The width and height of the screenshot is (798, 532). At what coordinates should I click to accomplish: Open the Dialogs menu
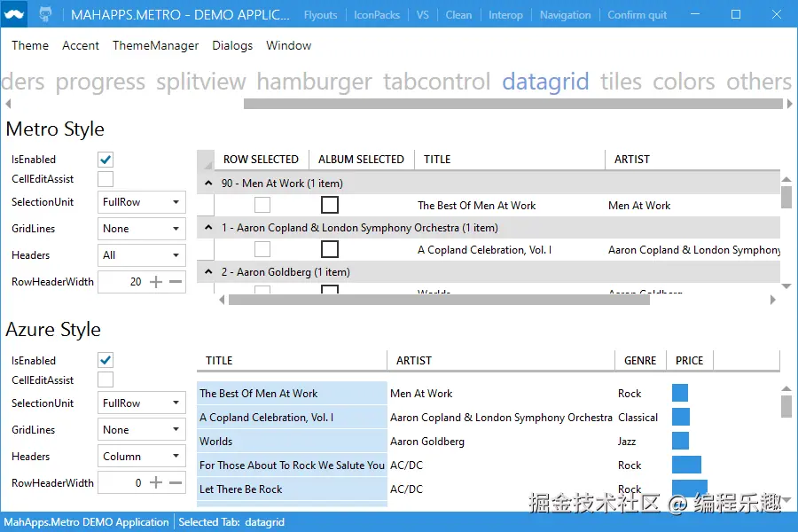pyautogui.click(x=232, y=45)
